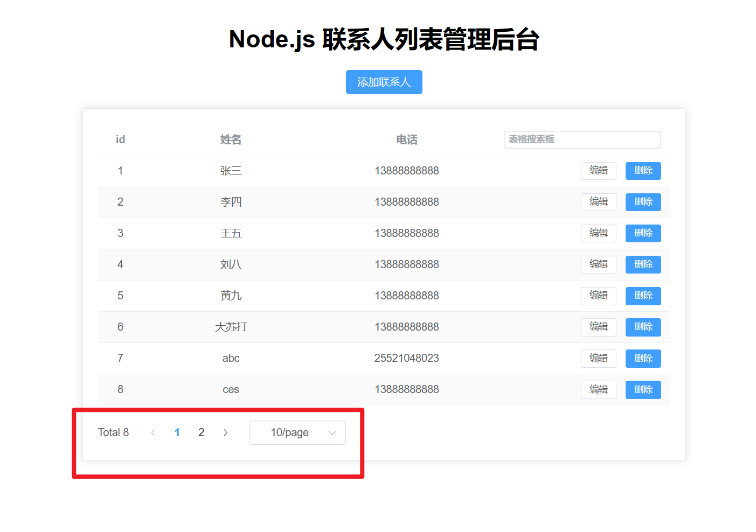Edit the 大苏打 contact
The image size is (756, 532).
pos(598,327)
